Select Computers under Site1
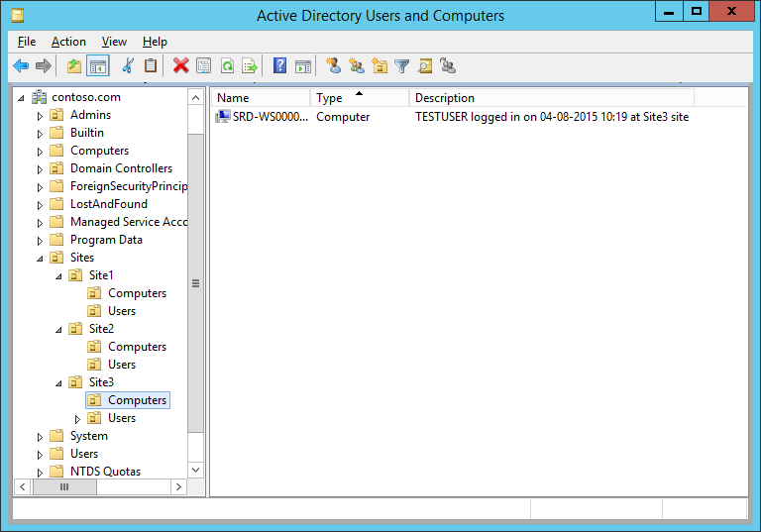Image resolution: width=761 pixels, height=532 pixels. (137, 293)
